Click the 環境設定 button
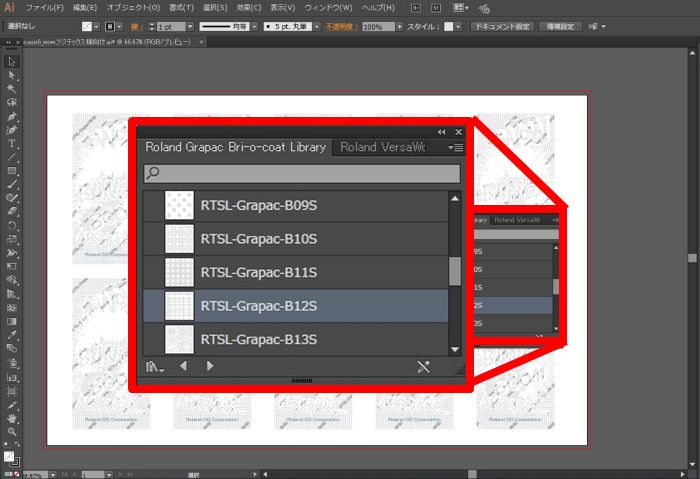Screen dimensions: 700x479 560,27
